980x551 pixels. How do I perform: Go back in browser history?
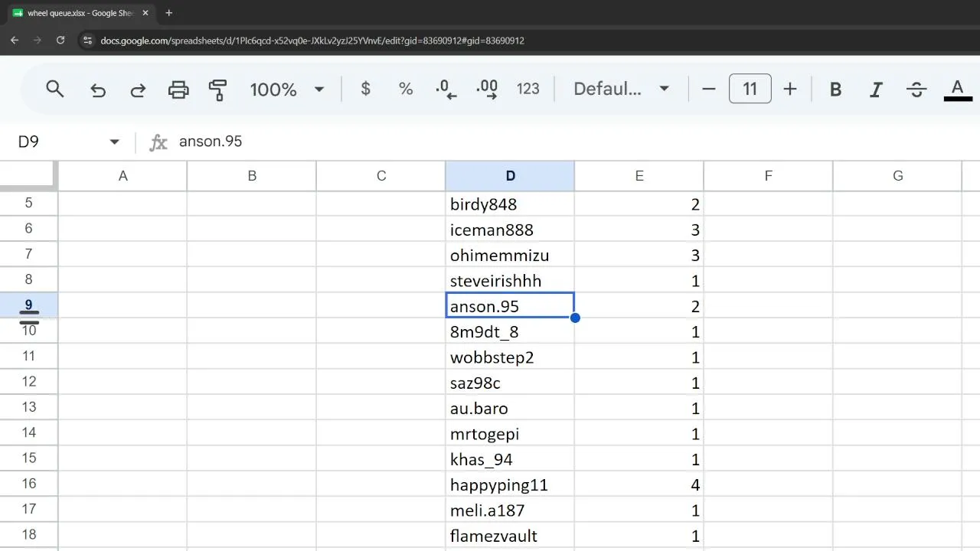click(x=15, y=41)
